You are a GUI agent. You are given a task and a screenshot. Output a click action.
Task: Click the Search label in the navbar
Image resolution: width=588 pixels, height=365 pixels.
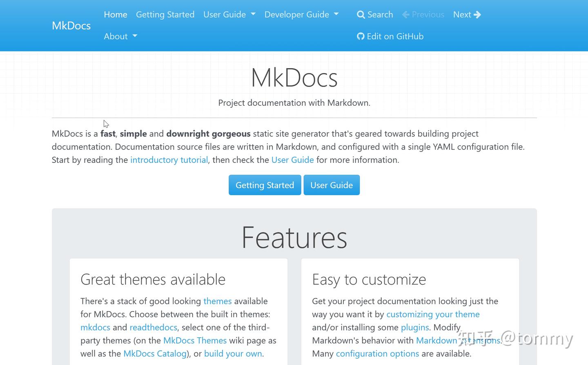(380, 15)
